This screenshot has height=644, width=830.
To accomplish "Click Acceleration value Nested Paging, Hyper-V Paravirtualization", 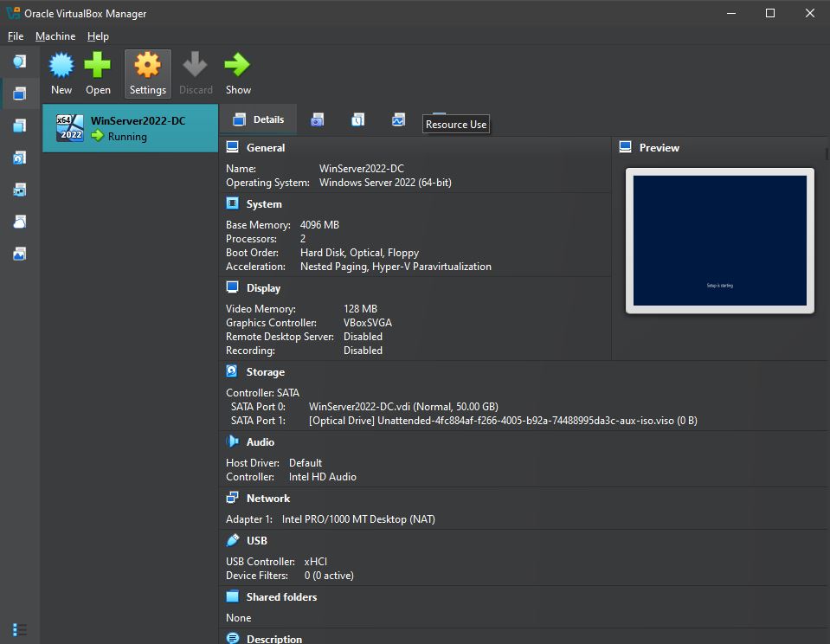I will pyautogui.click(x=396, y=267).
